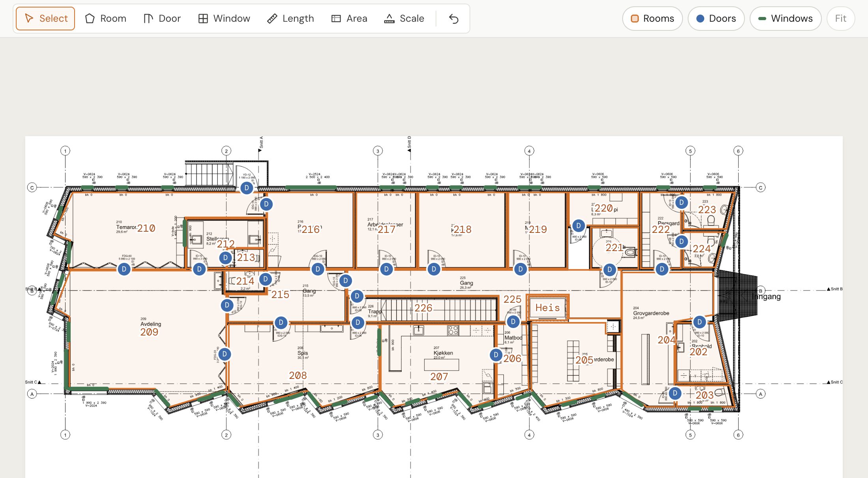Select door marker below room 219
This screenshot has width=868, height=478.
pyautogui.click(x=520, y=269)
